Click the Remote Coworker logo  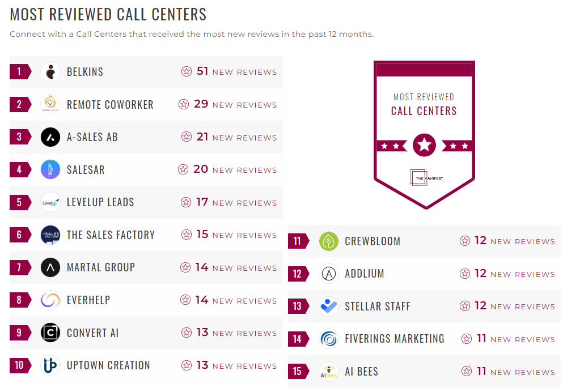pyautogui.click(x=50, y=104)
